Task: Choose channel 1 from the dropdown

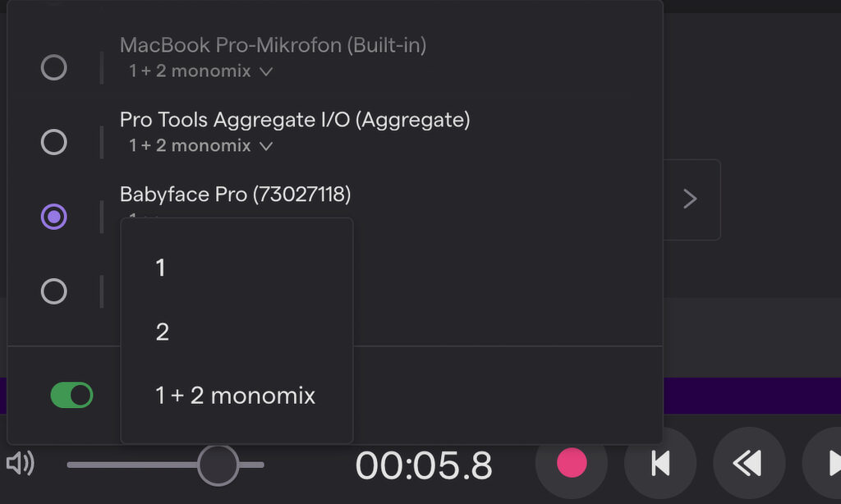Action: click(237, 268)
